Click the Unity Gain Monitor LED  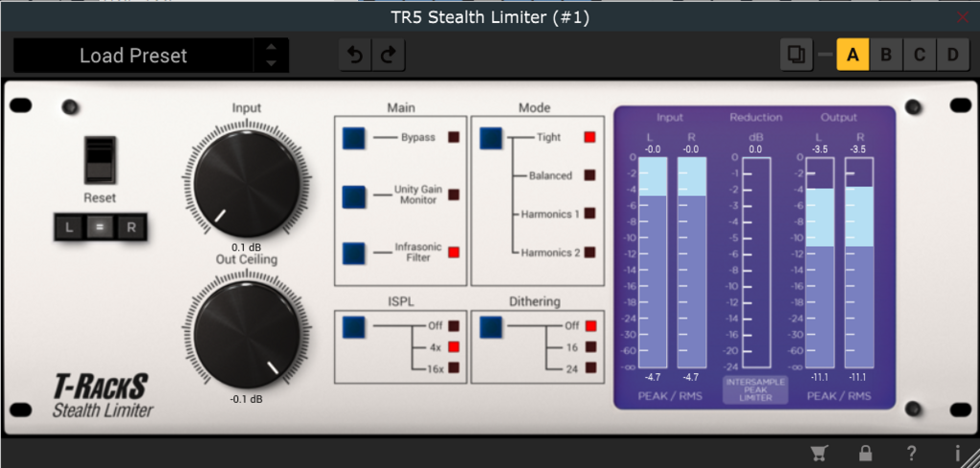tap(454, 195)
